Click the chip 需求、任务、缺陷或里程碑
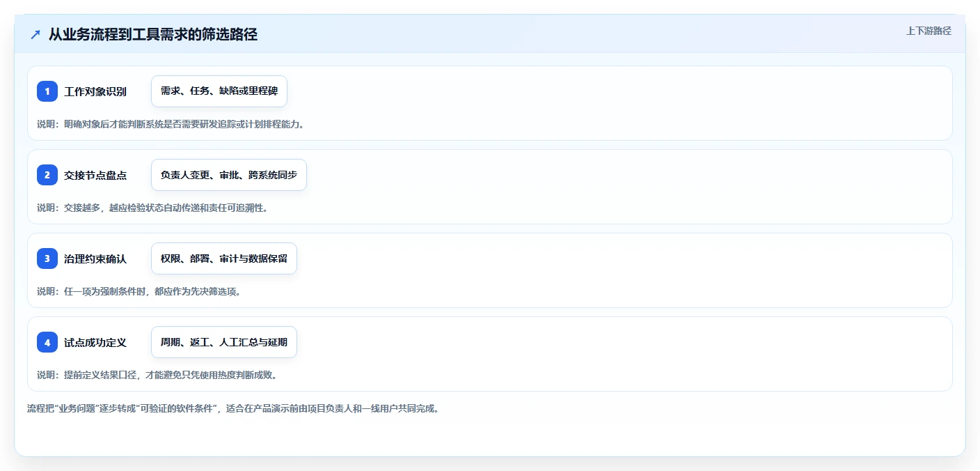 coord(219,91)
